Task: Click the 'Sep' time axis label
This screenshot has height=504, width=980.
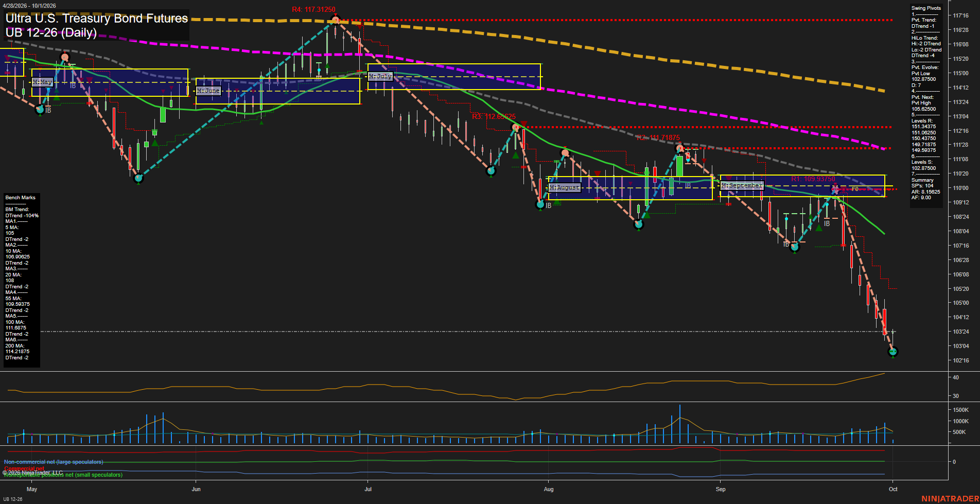Action: (721, 489)
